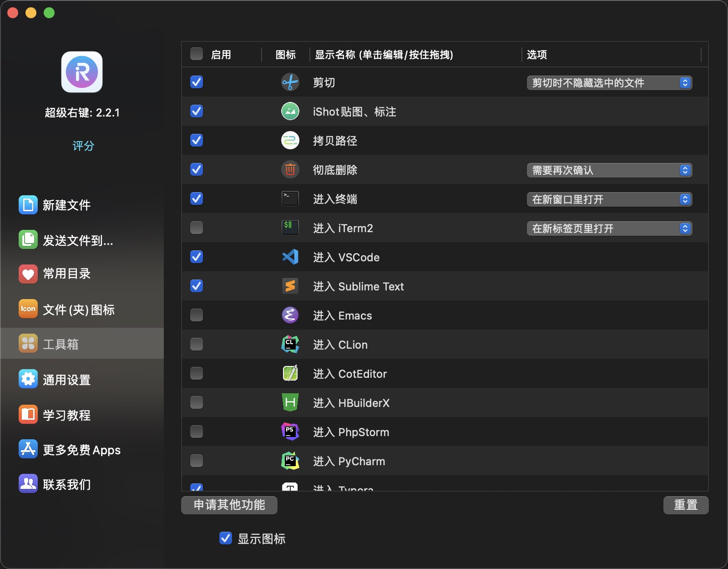Open the 需要再次确认 dropdown
This screenshot has width=728, height=569.
(x=609, y=170)
